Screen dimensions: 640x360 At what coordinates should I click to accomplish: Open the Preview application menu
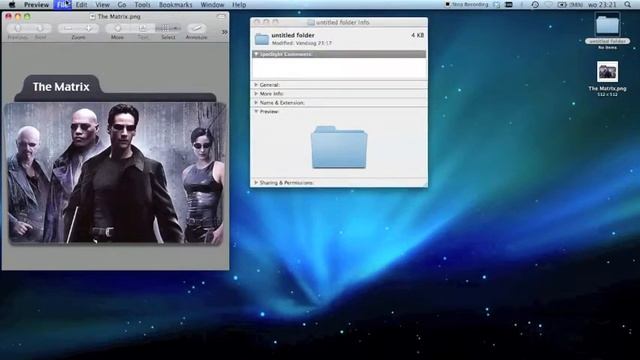[x=36, y=5]
